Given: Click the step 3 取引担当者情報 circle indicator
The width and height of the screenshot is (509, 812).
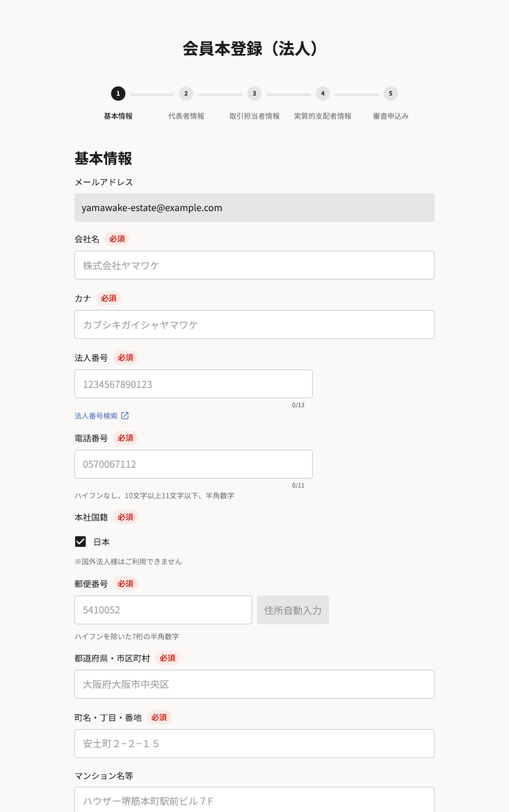Looking at the screenshot, I should pos(254,94).
